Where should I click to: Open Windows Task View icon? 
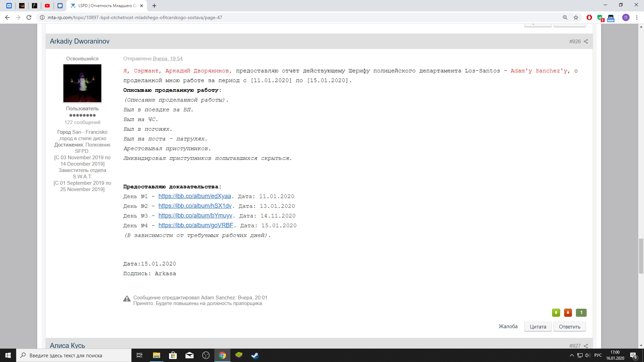click(x=140, y=355)
